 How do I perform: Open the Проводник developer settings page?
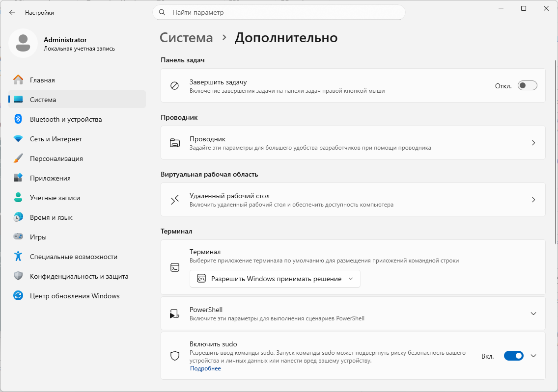353,143
